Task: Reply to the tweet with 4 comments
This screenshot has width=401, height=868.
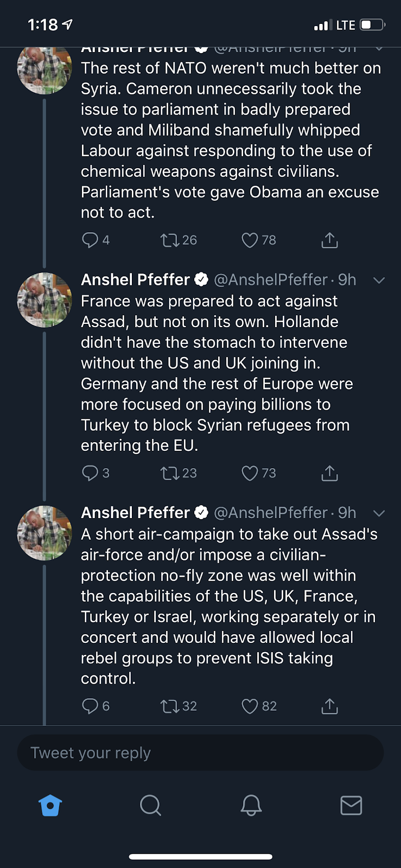Action: click(x=90, y=240)
